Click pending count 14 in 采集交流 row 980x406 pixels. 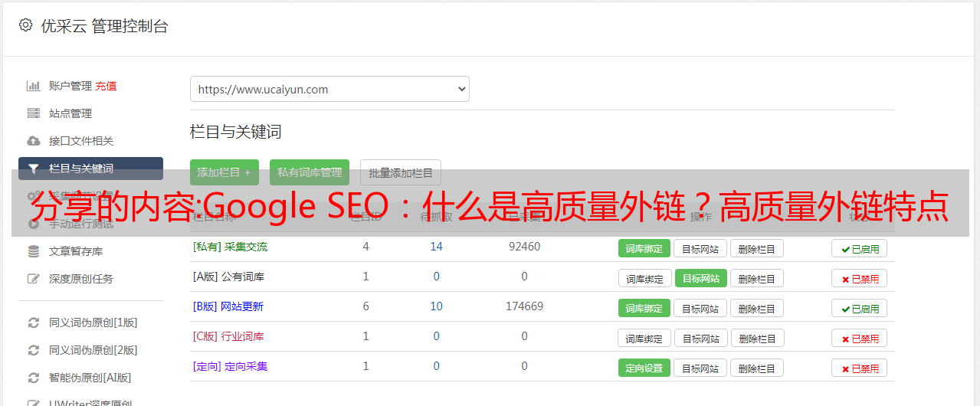pos(436,247)
